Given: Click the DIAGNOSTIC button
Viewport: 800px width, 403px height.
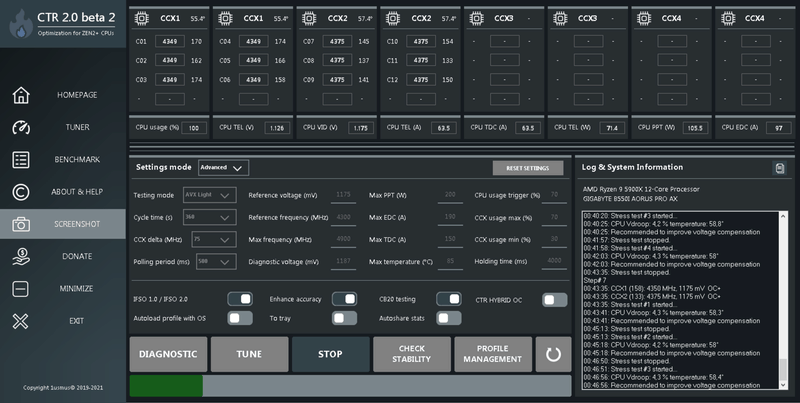Looking at the screenshot, I should pyautogui.click(x=168, y=354).
